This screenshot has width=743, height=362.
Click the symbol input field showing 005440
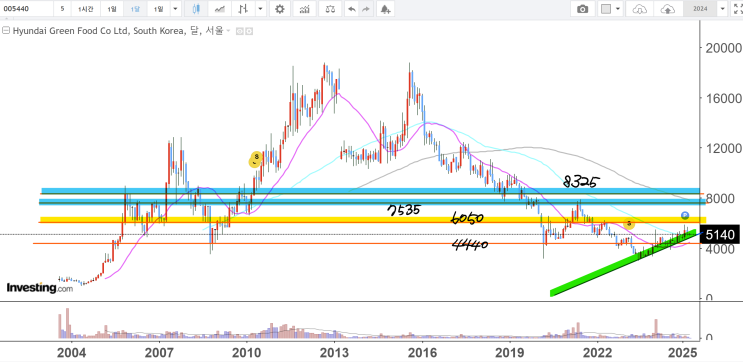(27, 9)
